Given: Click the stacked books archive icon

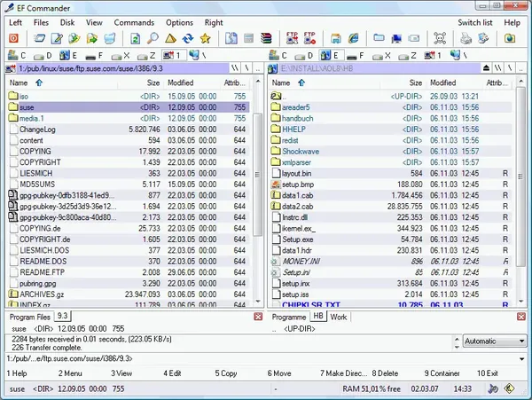Looking at the screenshot, I should click(x=266, y=38).
